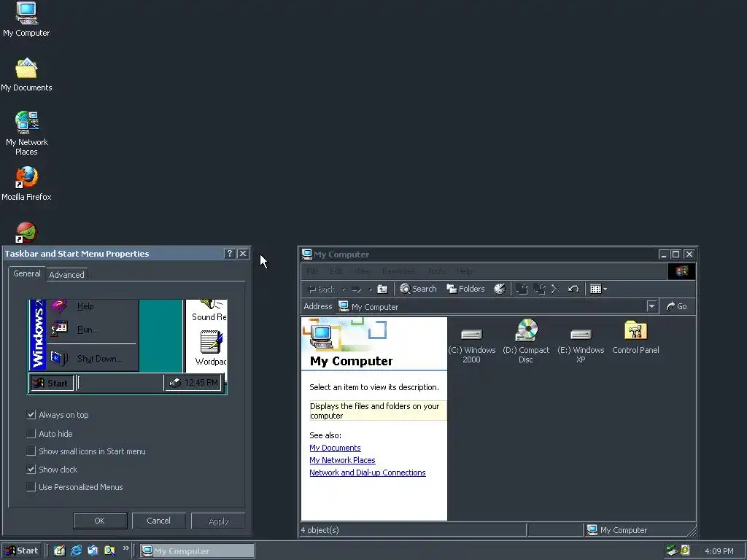Click the ? help button in dialog title
Screen dimensions: 747x560
(230, 254)
